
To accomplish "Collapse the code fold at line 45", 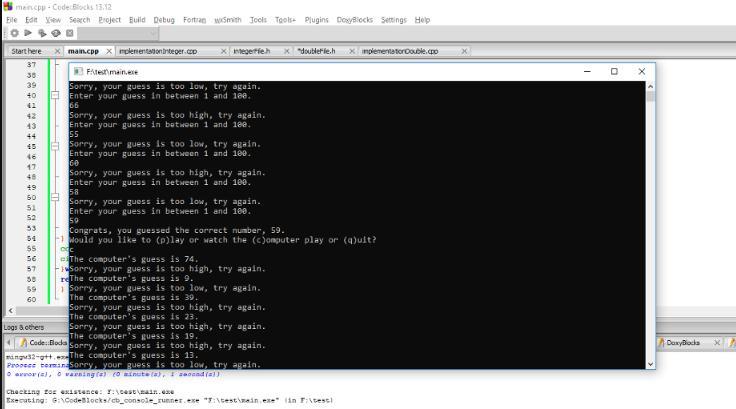I will [x=55, y=146].
